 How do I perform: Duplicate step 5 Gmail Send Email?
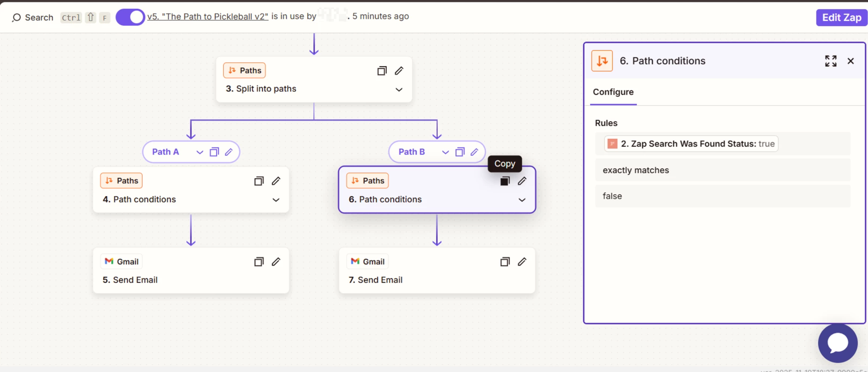point(259,262)
